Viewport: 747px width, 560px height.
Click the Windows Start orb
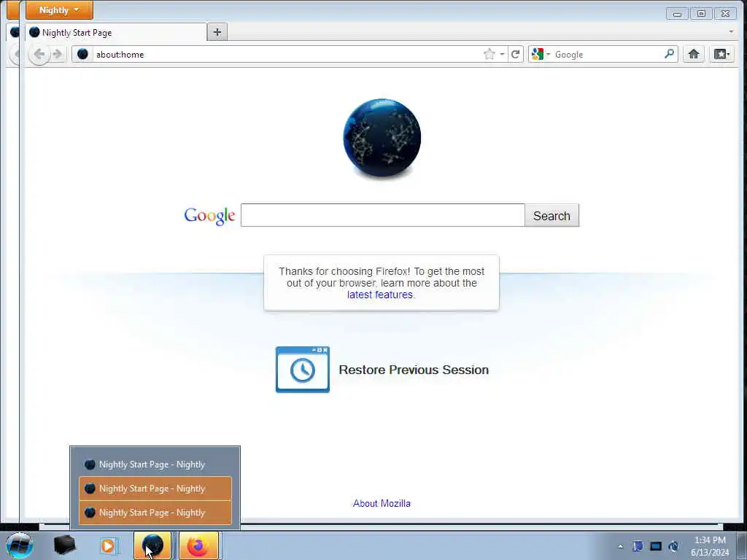(20, 545)
